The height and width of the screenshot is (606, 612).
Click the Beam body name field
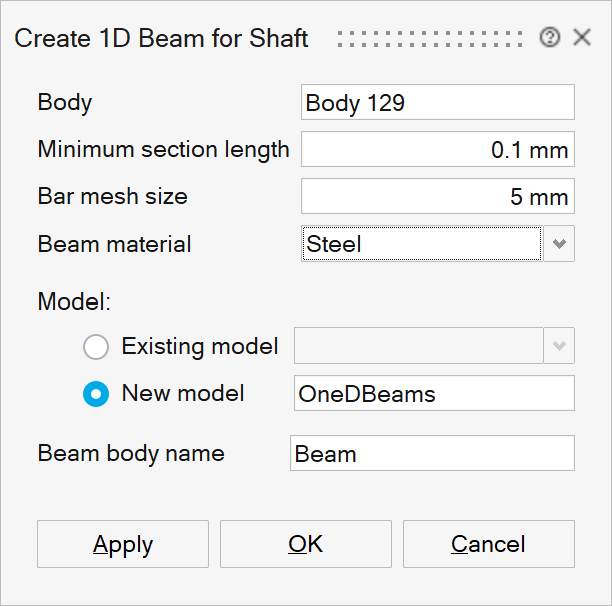pyautogui.click(x=432, y=453)
